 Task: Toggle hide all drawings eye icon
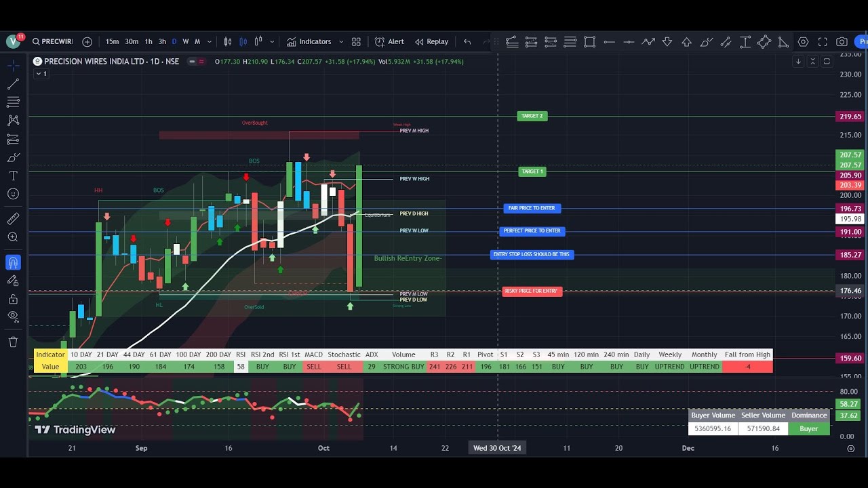click(13, 317)
